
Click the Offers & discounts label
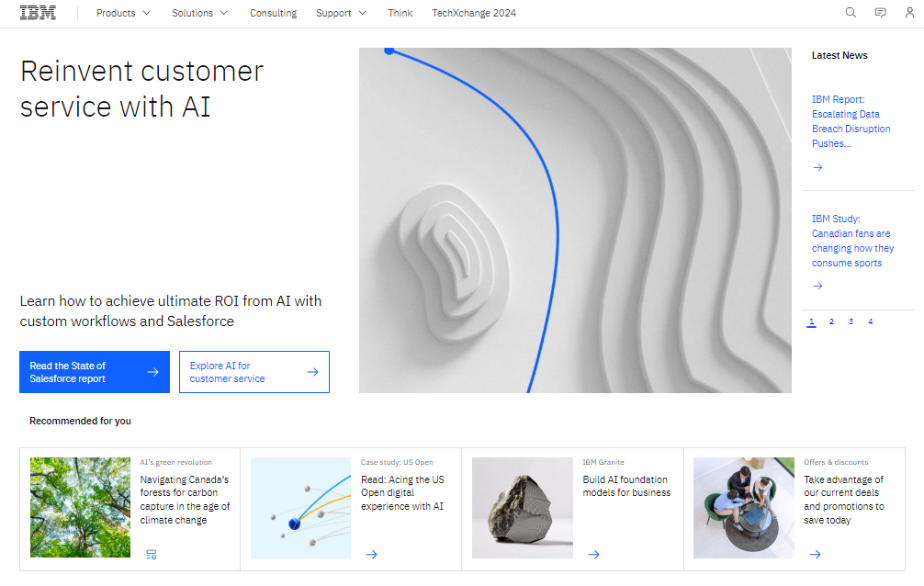(x=836, y=462)
